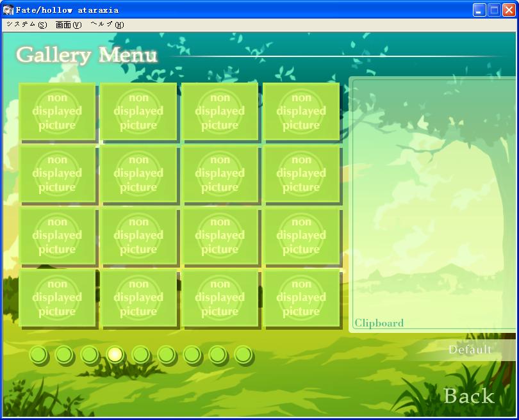519x420 pixels.
Task: Select ninth gallery page dot
Action: pos(243,355)
